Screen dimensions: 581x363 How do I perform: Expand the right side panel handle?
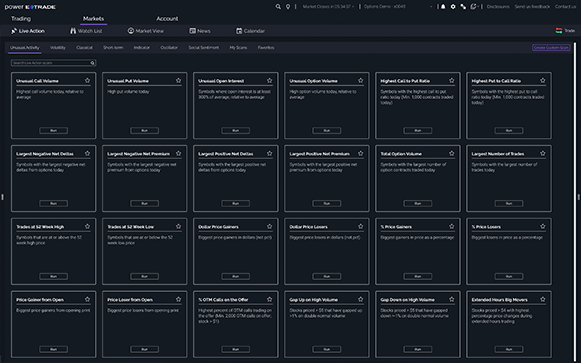(x=579, y=197)
